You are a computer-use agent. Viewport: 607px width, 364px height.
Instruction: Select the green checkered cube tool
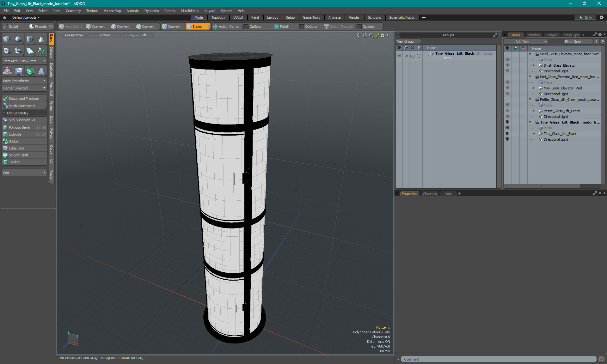point(30,71)
